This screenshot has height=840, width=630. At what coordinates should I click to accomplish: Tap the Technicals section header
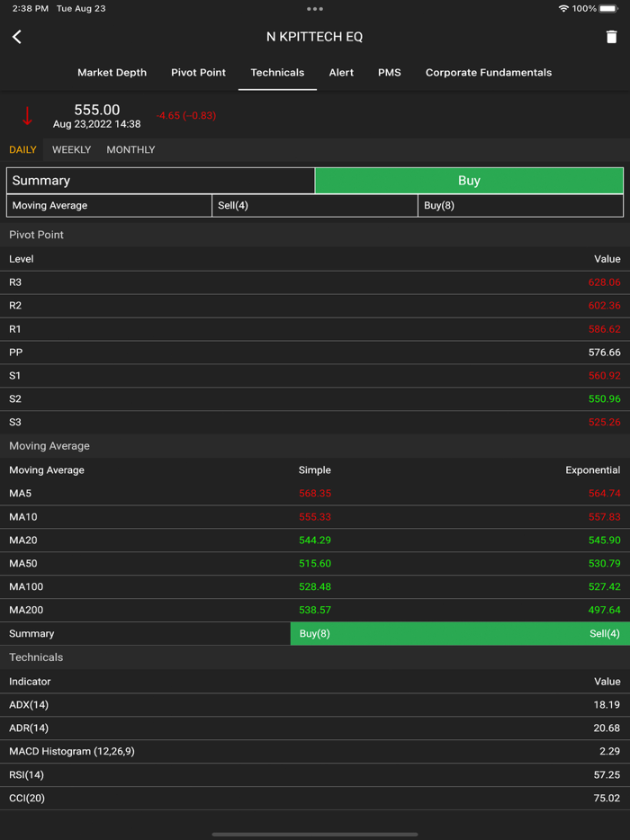pos(315,657)
